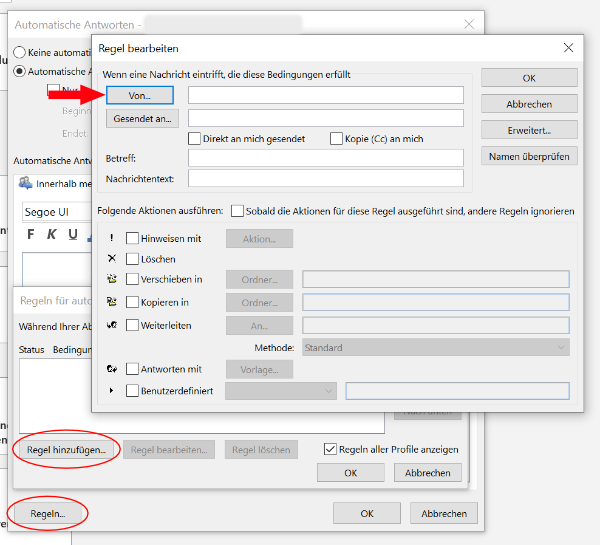Viewport: 600px width, 545px height.
Task: Toggle bold F formatting button
Action: [31, 234]
